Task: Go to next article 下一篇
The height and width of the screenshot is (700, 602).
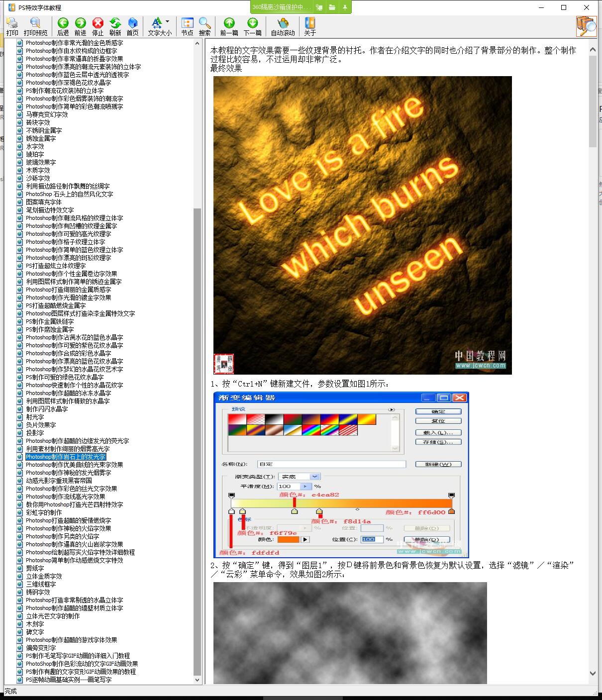Action: click(x=253, y=26)
